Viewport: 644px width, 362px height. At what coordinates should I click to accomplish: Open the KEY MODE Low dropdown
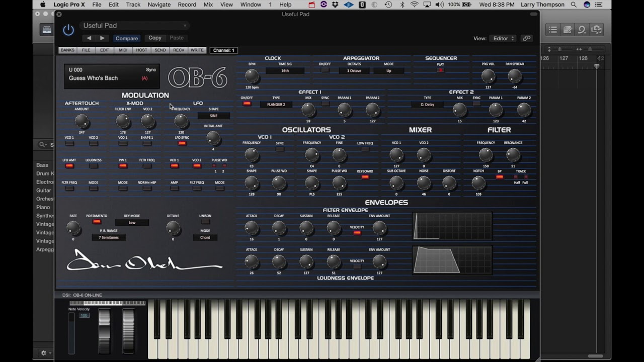(x=132, y=223)
